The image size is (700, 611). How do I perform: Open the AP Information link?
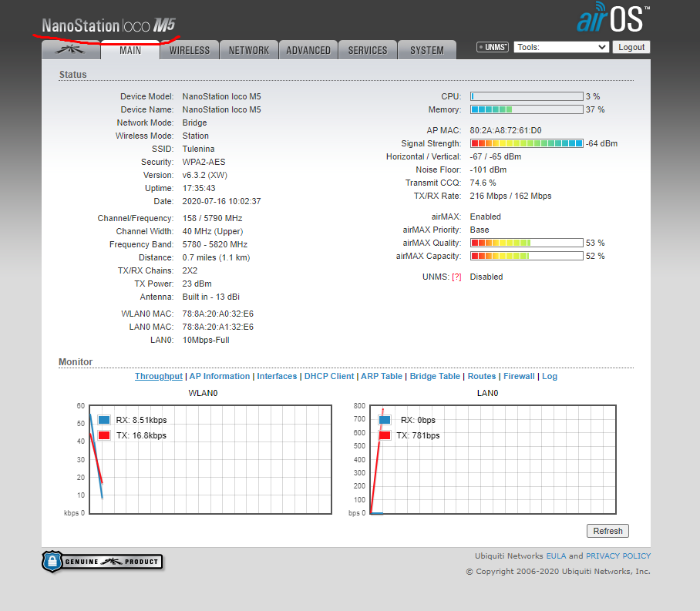click(220, 376)
